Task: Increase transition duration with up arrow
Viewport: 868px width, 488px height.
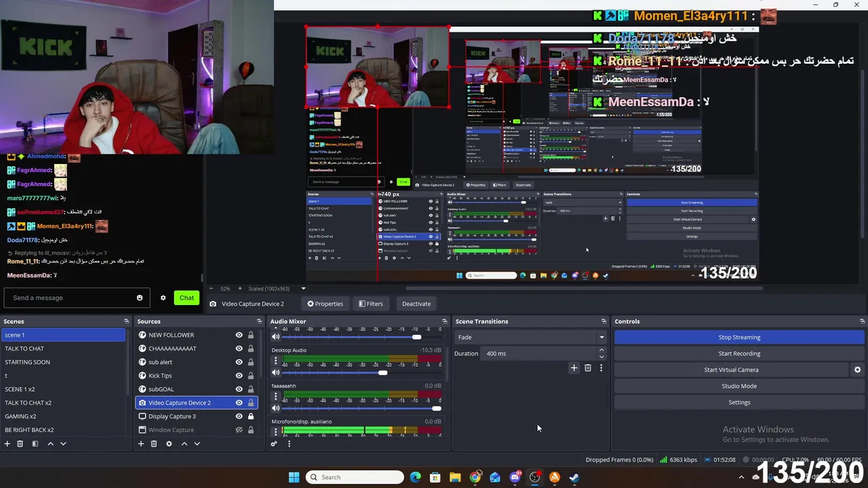Action: coord(601,350)
